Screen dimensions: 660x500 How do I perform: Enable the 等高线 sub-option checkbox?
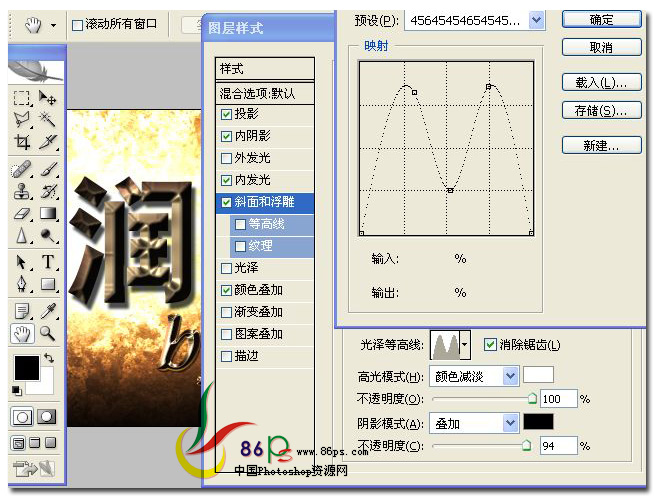(x=240, y=224)
